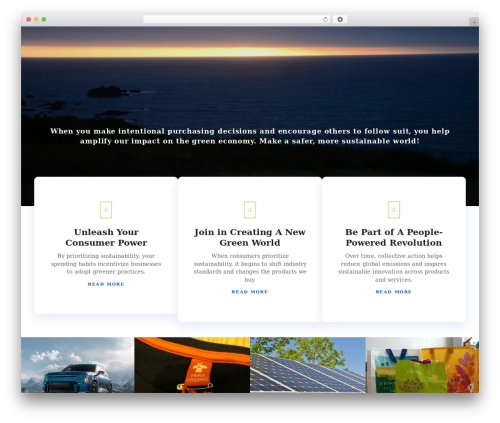This screenshot has width=500, height=423.
Task: Click the Unleash Your Consumer Power heading
Action: (106, 237)
